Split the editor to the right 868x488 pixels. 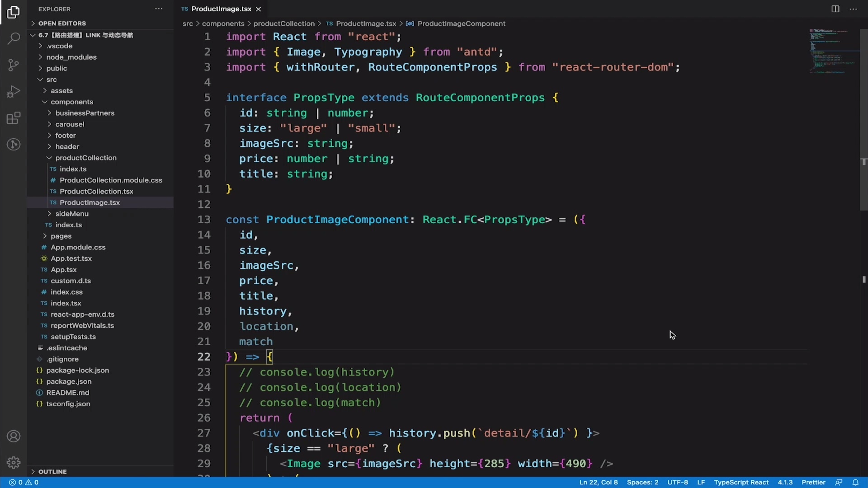point(835,9)
